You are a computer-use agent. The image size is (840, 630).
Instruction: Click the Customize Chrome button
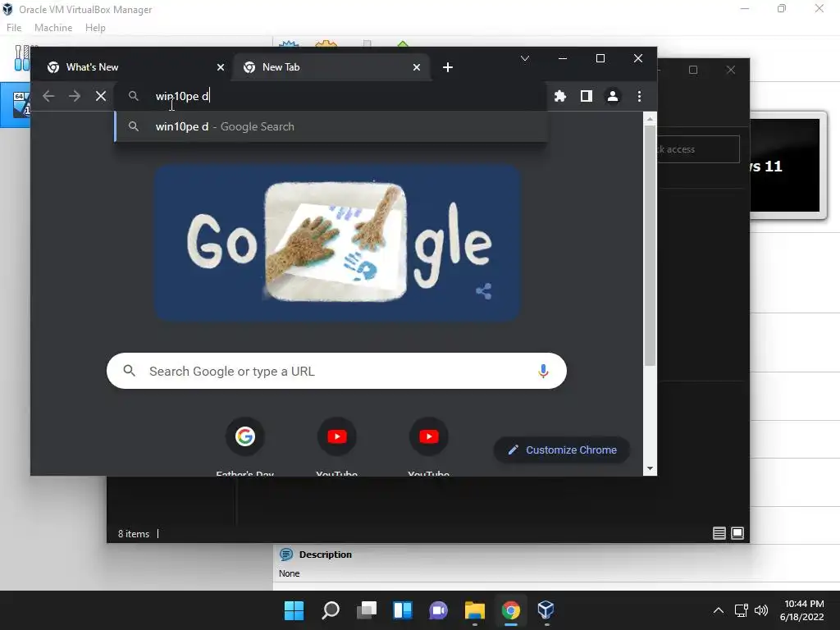tap(561, 450)
